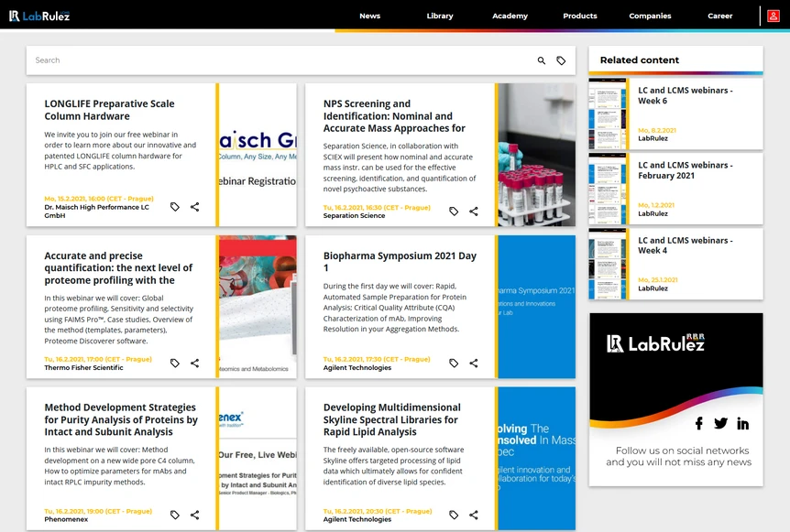Screen dimensions: 790x532
Task: Open Developing Multidimensional Skyline Spectral Libraries title
Action: [x=392, y=419]
